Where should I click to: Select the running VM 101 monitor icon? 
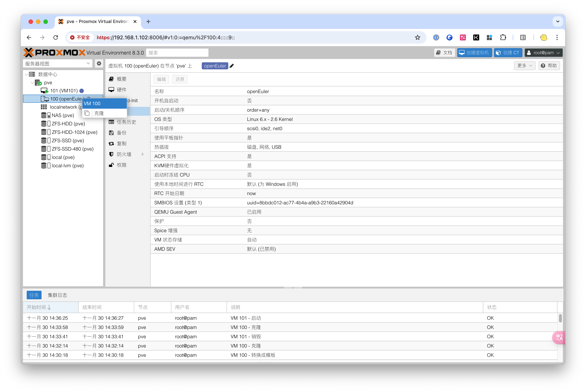click(x=45, y=91)
